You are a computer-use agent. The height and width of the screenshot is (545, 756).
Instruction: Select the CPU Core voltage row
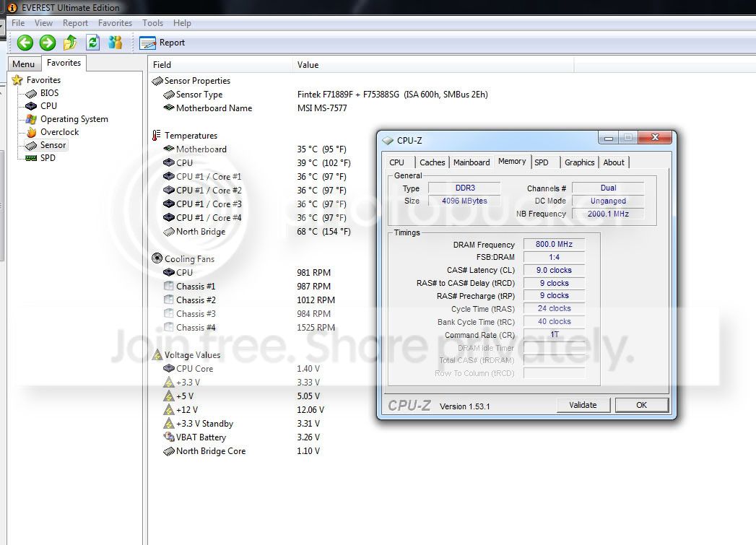coord(241,369)
